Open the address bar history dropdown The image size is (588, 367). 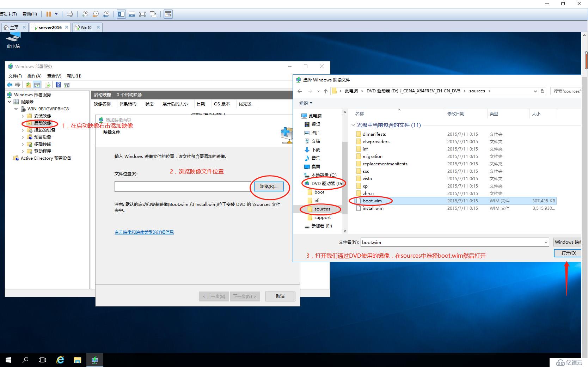tap(535, 91)
